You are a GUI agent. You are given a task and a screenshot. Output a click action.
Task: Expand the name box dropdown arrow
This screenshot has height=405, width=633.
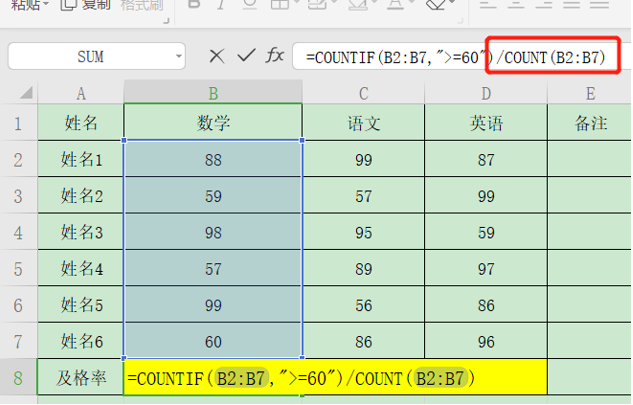(x=178, y=56)
